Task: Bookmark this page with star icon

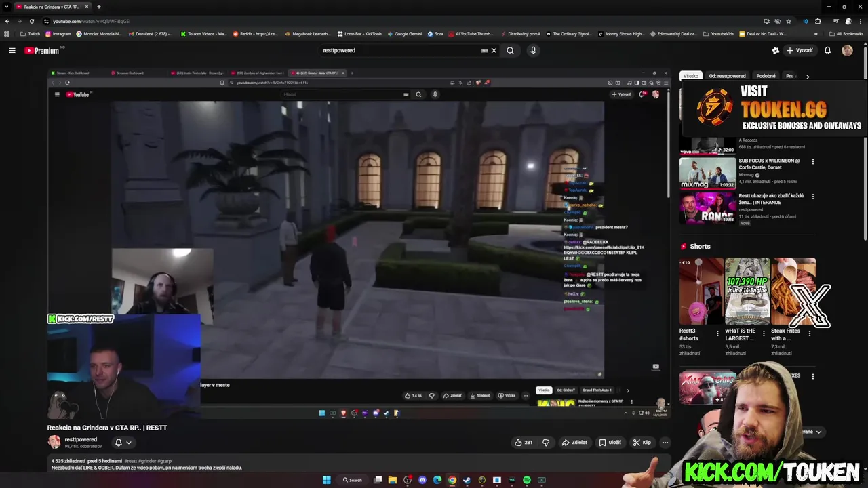Action: tap(789, 21)
